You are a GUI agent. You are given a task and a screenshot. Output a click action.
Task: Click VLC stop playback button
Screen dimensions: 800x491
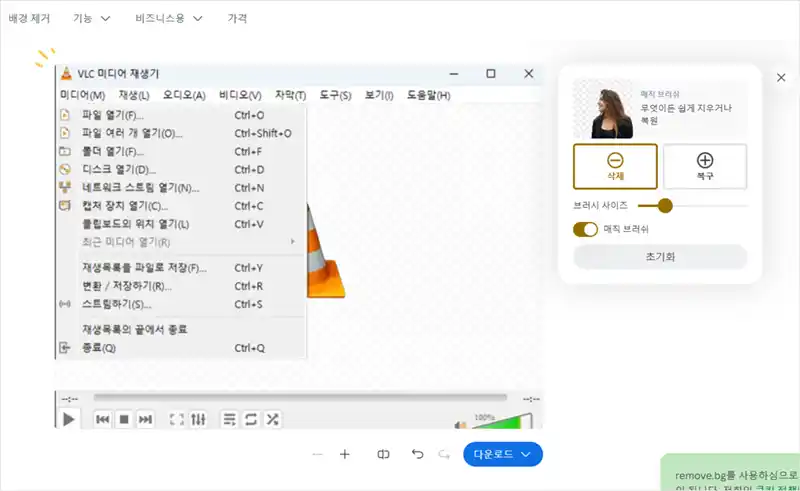coord(124,420)
